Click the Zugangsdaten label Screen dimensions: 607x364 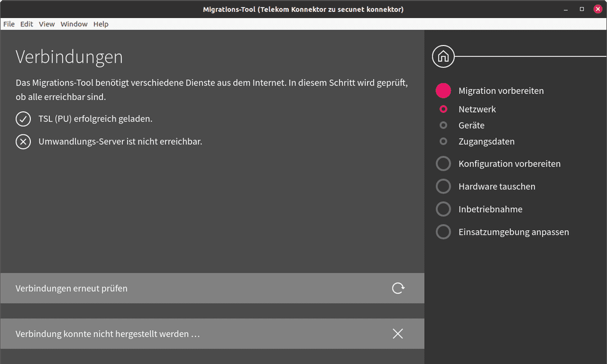pos(487,142)
